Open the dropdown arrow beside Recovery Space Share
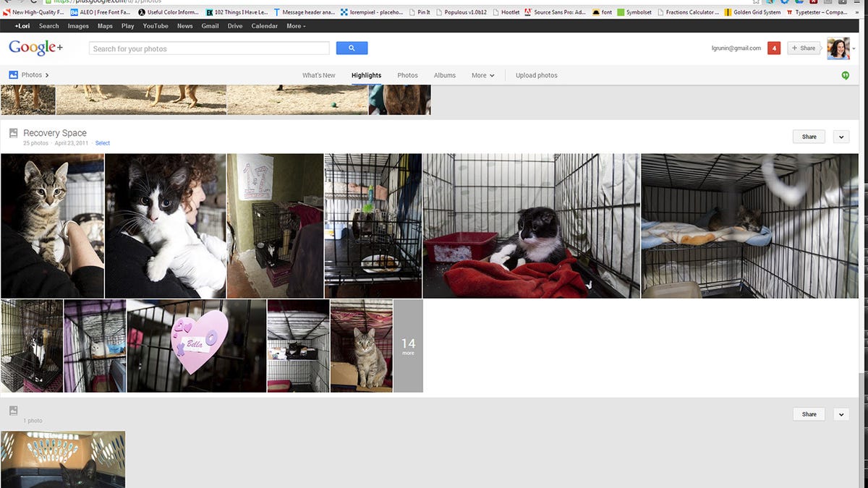 (x=841, y=137)
